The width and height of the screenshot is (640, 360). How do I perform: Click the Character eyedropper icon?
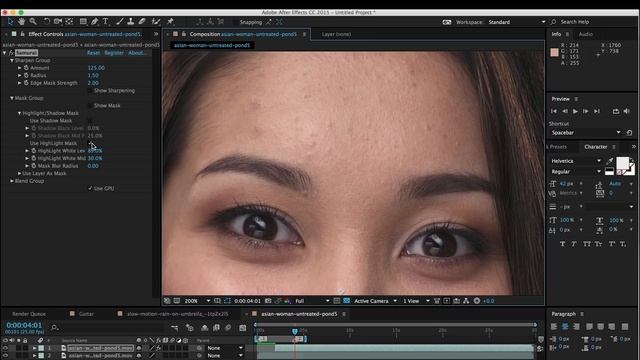pos(610,161)
